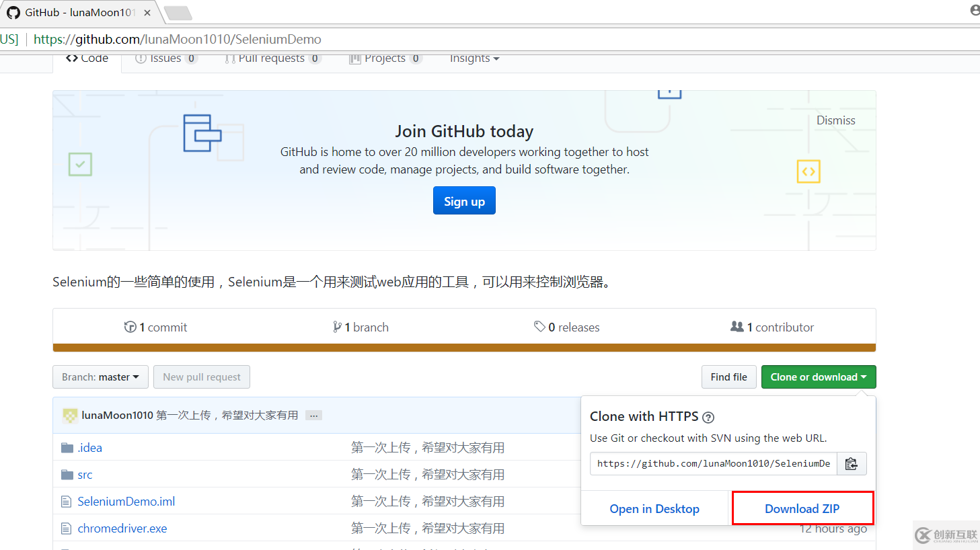Copy clone URL with clipboard icon
This screenshot has height=550, width=980.
pyautogui.click(x=852, y=464)
